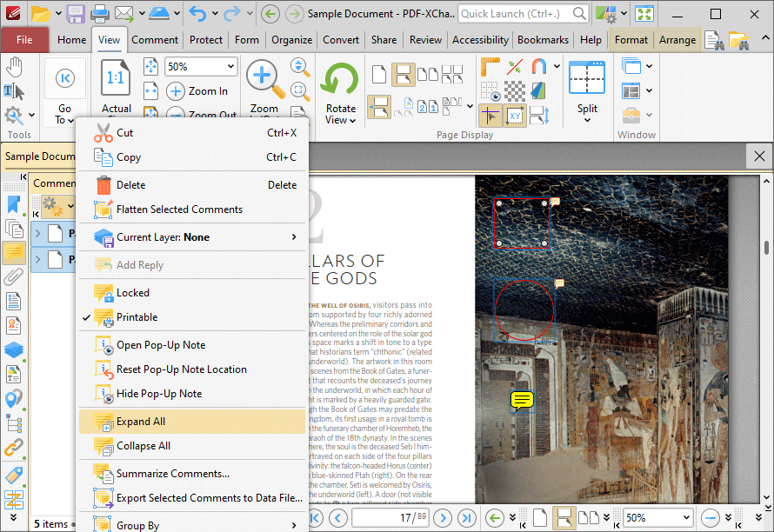
Task: Open the Accessibility ribbon tab
Action: (x=480, y=40)
